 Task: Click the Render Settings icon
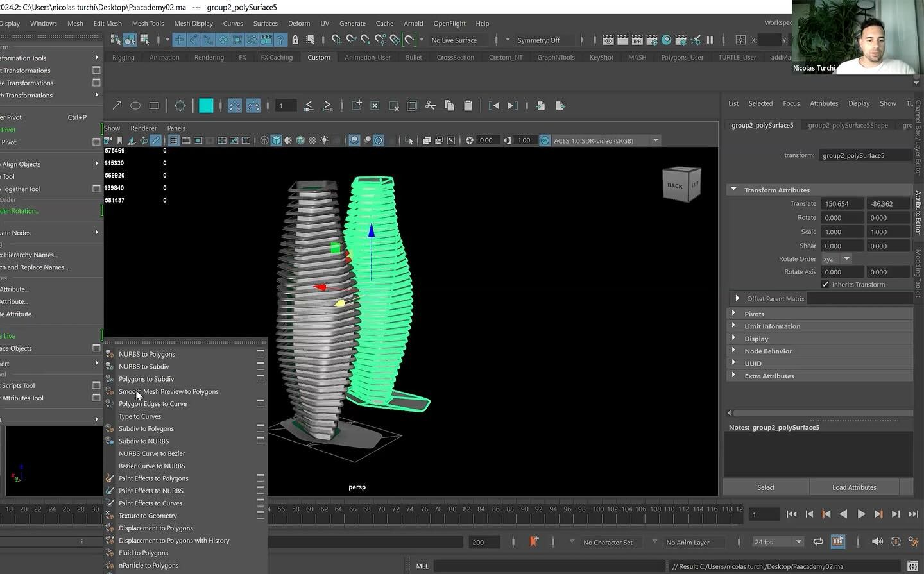[x=651, y=40]
